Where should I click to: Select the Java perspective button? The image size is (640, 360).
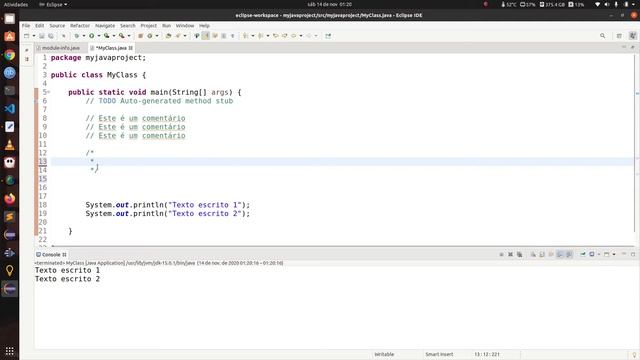tap(632, 36)
